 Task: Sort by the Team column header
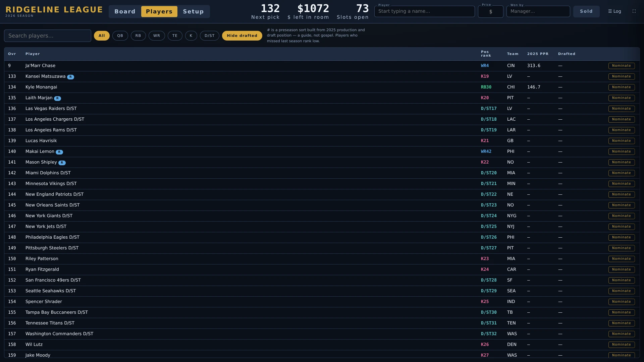click(x=513, y=54)
